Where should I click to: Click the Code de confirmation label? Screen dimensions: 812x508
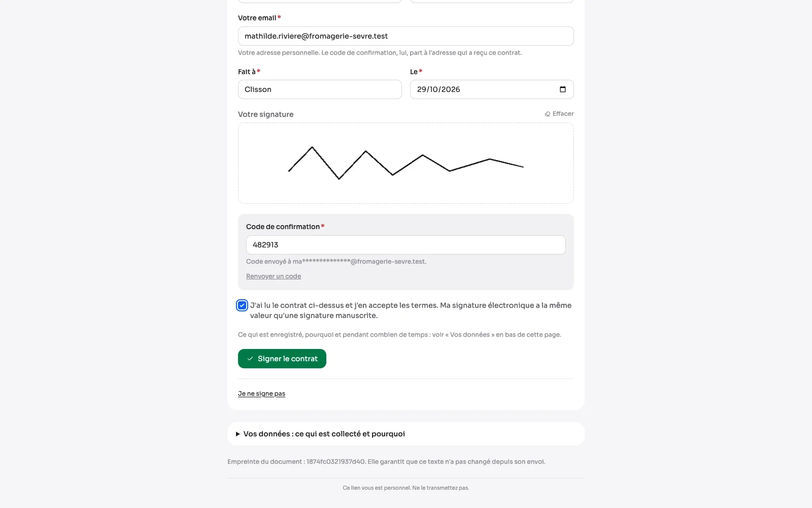(283, 227)
